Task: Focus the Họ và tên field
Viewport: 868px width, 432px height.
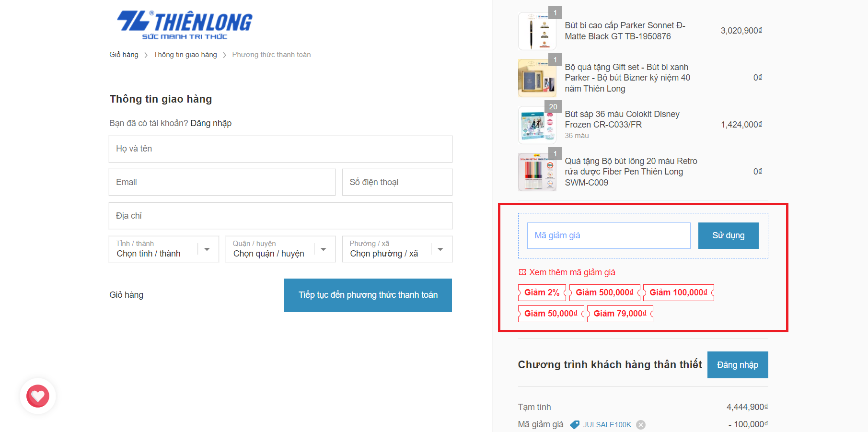Action: point(280,149)
